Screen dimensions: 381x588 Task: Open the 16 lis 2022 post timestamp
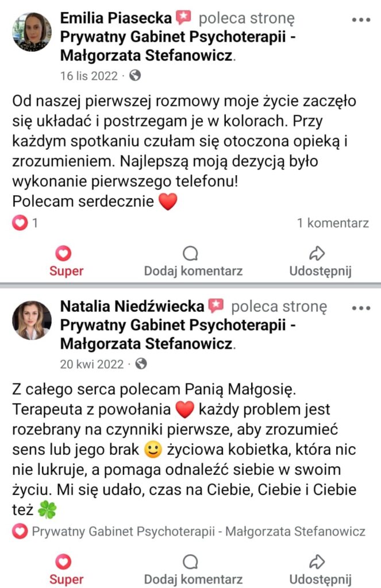[x=89, y=76]
